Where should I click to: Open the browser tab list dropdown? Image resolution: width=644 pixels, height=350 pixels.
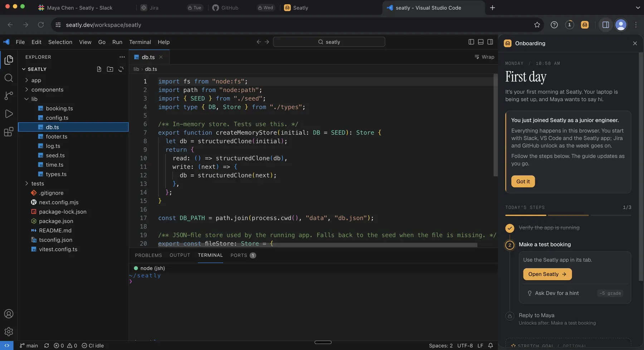point(638,8)
